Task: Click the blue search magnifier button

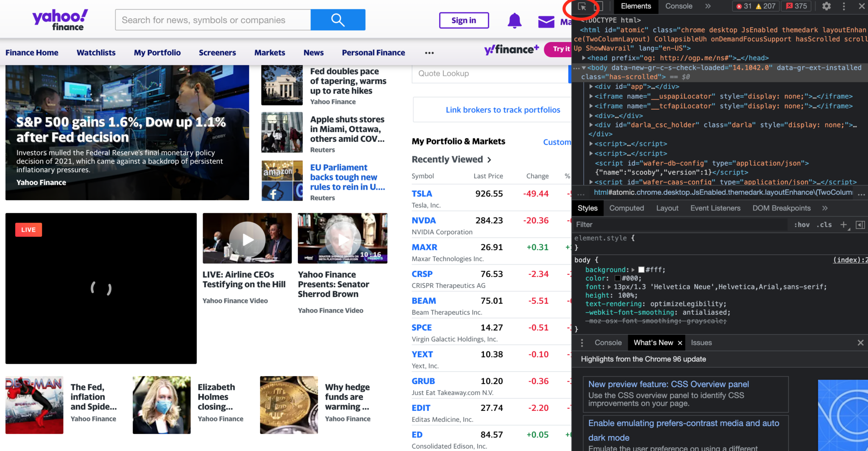Action: pyautogui.click(x=338, y=20)
